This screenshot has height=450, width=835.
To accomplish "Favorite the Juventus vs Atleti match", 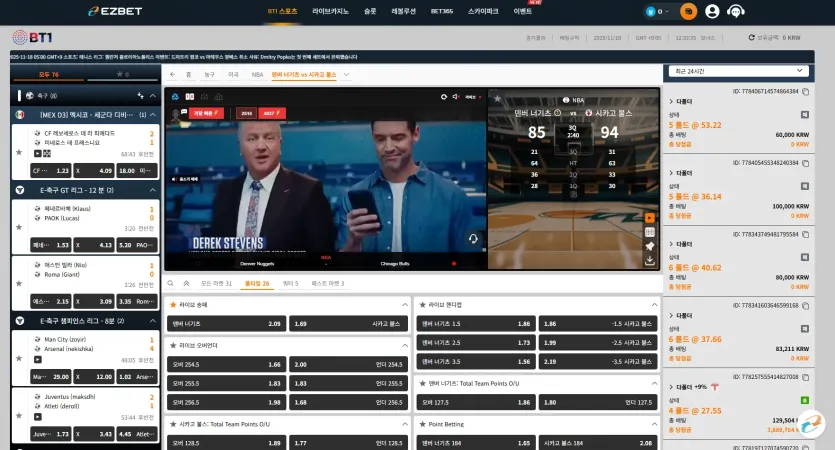I will coord(19,415).
